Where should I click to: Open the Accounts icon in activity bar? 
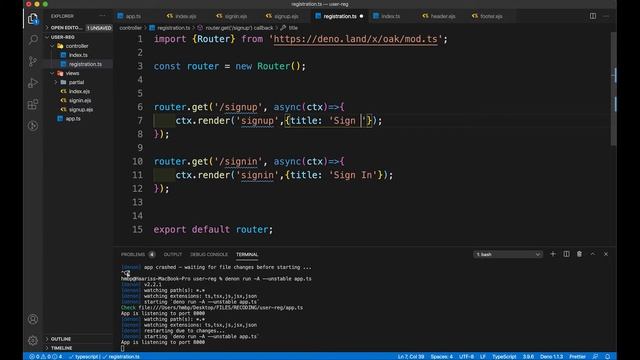tap(33, 319)
